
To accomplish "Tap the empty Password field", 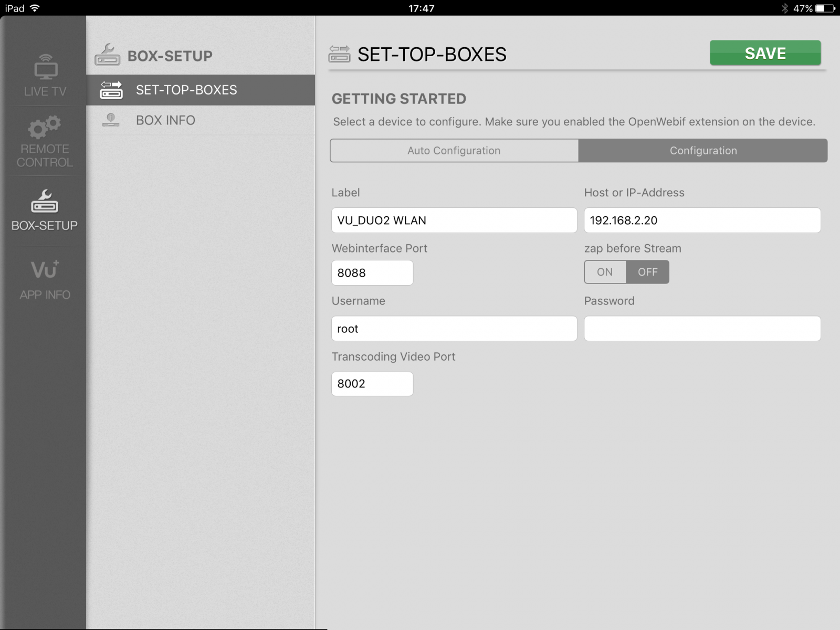I will (x=702, y=329).
